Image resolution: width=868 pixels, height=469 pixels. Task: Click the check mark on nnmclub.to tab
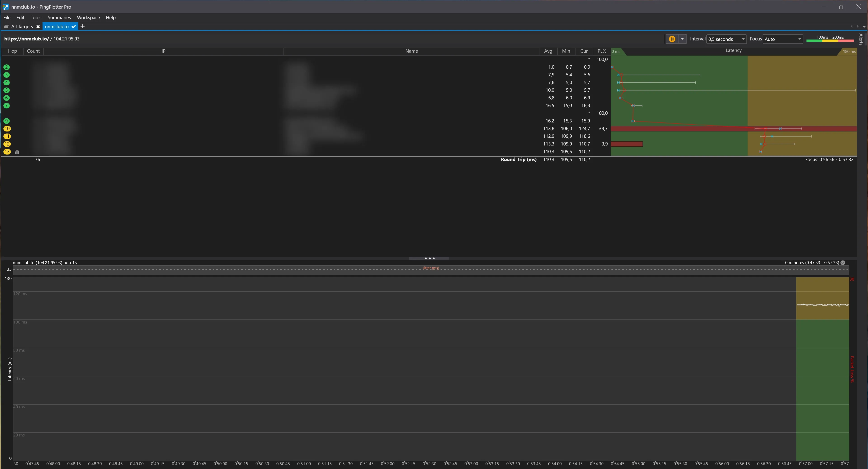coord(73,27)
